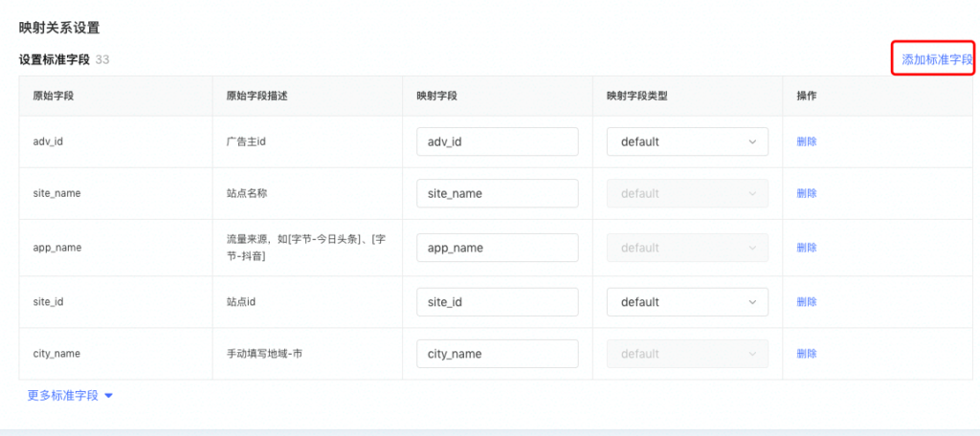
Task: Expand 更多标准字段 section
Action: coord(63,395)
